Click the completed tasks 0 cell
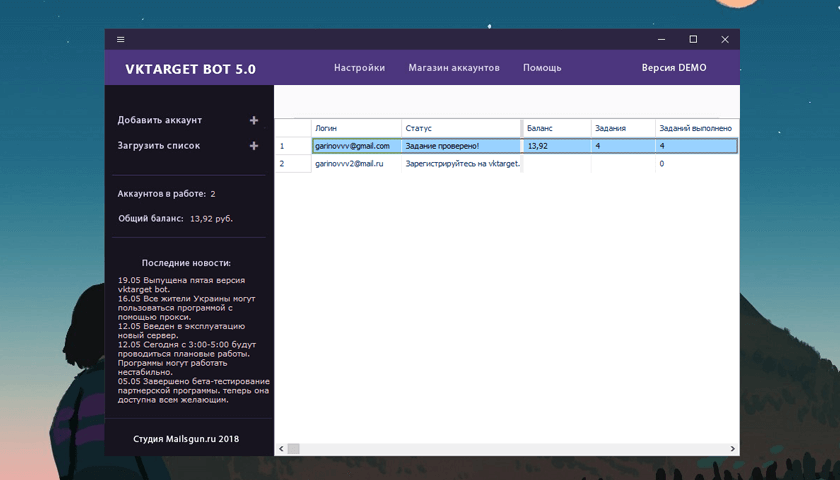 (696, 163)
